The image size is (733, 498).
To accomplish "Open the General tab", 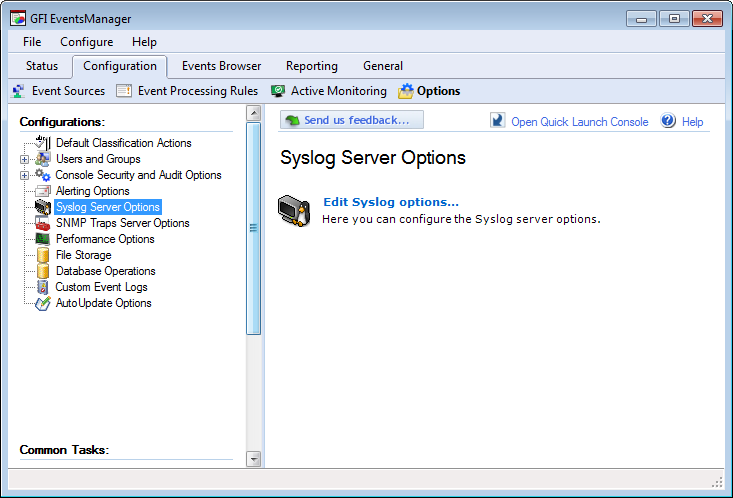I will (x=382, y=66).
